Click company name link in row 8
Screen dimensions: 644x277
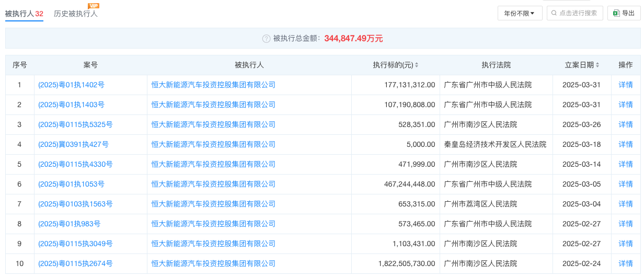pos(213,224)
